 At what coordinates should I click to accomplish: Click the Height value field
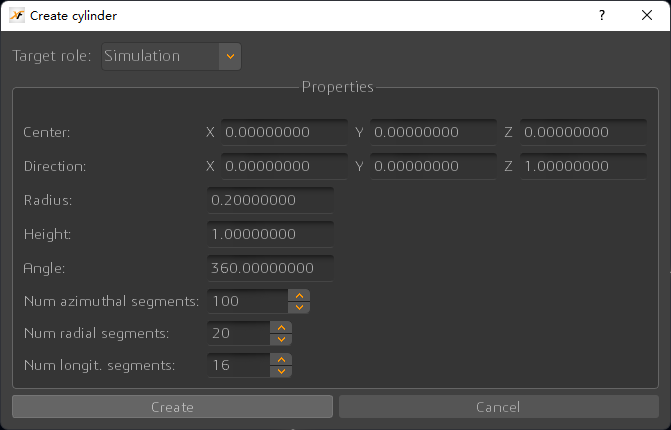click(x=270, y=234)
